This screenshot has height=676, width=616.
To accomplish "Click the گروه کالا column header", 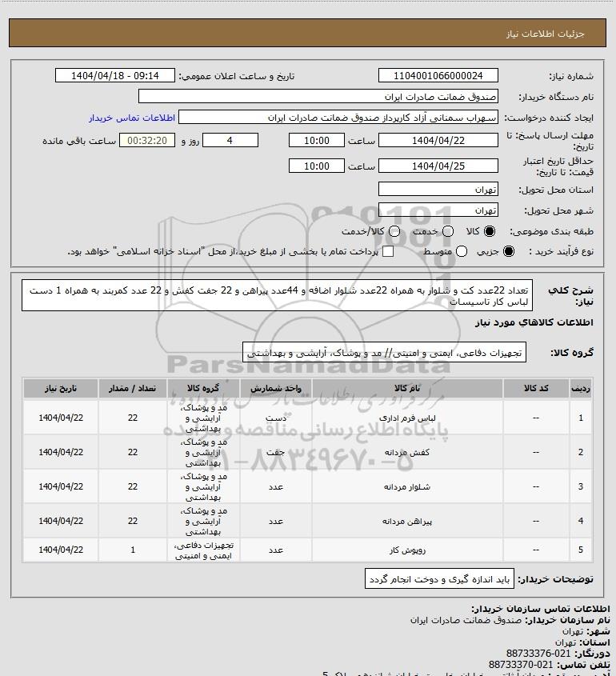I will [203, 389].
